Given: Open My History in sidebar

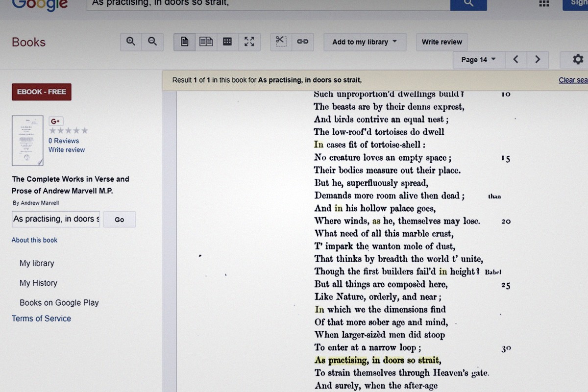Looking at the screenshot, I should click(x=38, y=283).
